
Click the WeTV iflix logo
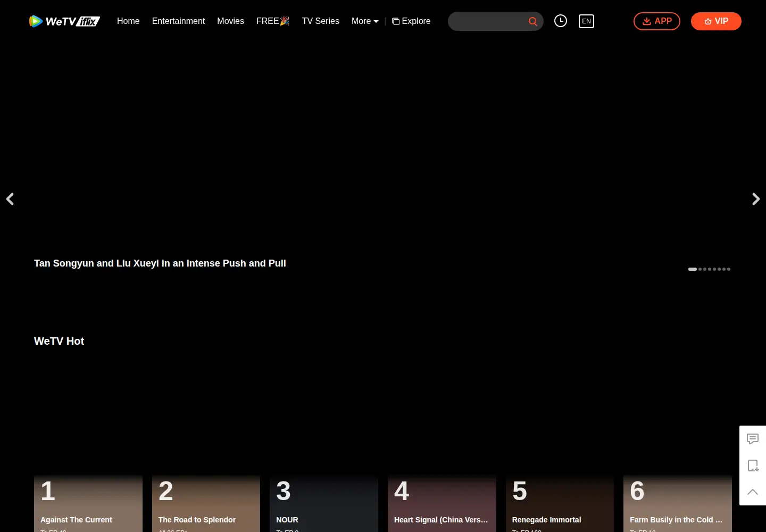coord(64,21)
